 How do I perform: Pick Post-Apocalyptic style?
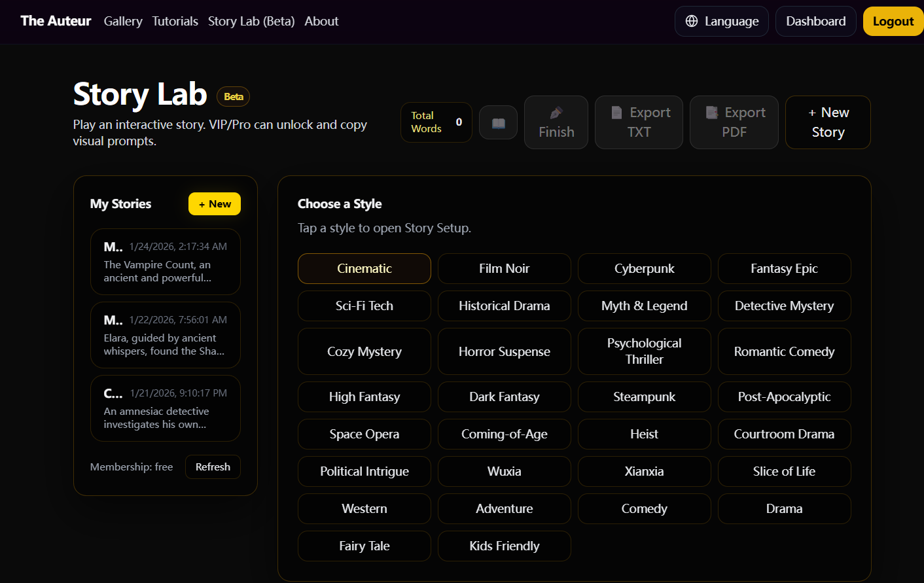[x=785, y=397]
